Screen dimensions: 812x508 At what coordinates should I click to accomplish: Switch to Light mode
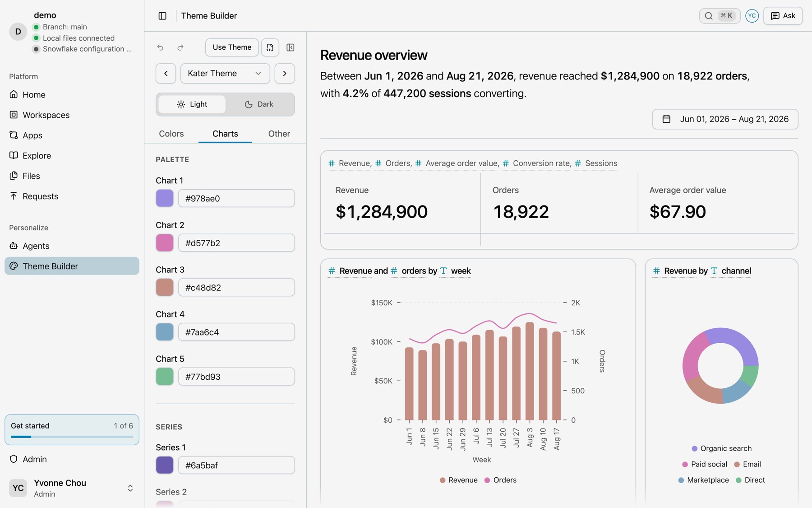(192, 104)
